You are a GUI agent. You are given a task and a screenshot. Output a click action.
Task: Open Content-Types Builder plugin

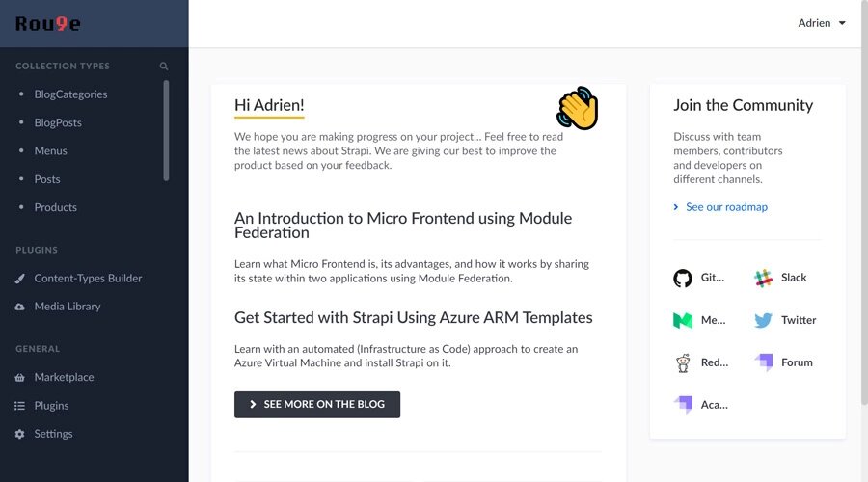[88, 279]
